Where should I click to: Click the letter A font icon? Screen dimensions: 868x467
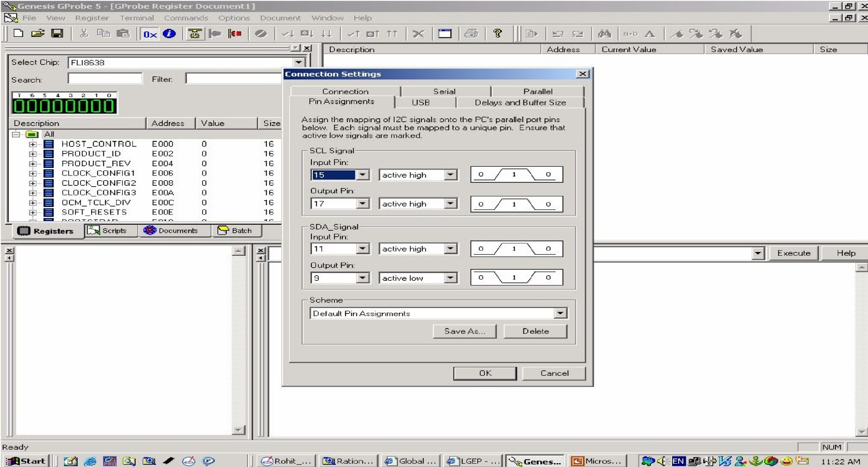[649, 34]
